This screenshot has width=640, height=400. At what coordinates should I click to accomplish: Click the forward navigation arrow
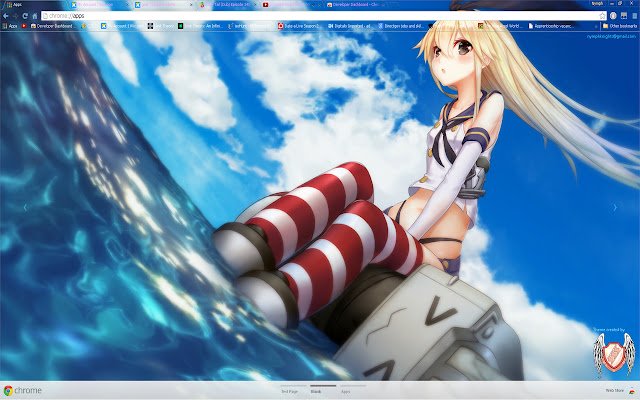click(x=16, y=16)
